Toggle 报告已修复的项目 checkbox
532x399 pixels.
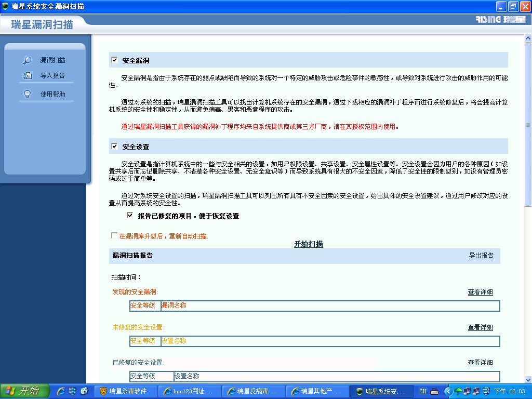[x=130, y=215]
